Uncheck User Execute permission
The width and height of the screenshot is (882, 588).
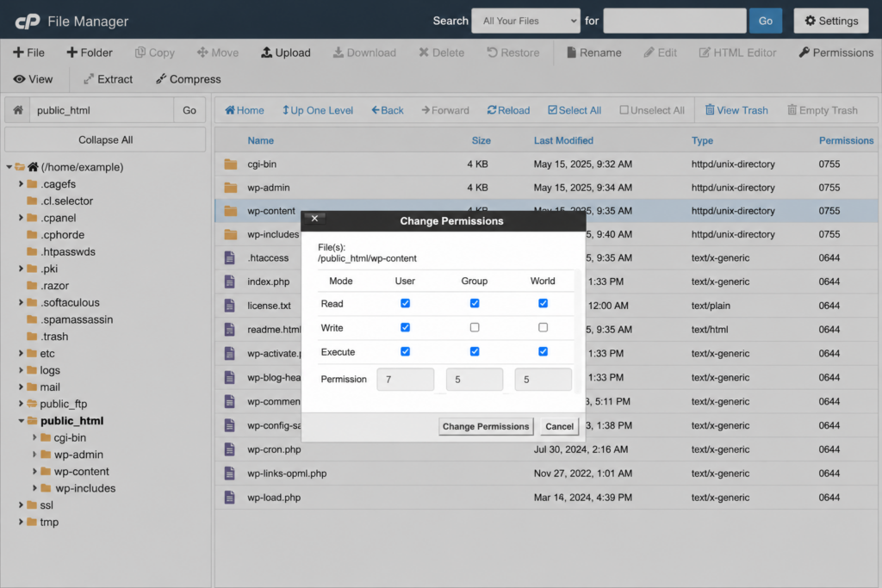(x=405, y=351)
